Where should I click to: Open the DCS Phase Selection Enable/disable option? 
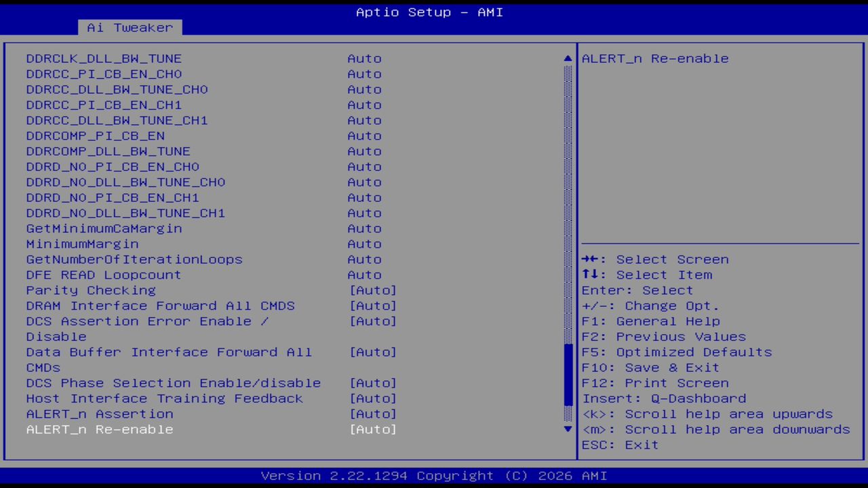click(x=173, y=383)
